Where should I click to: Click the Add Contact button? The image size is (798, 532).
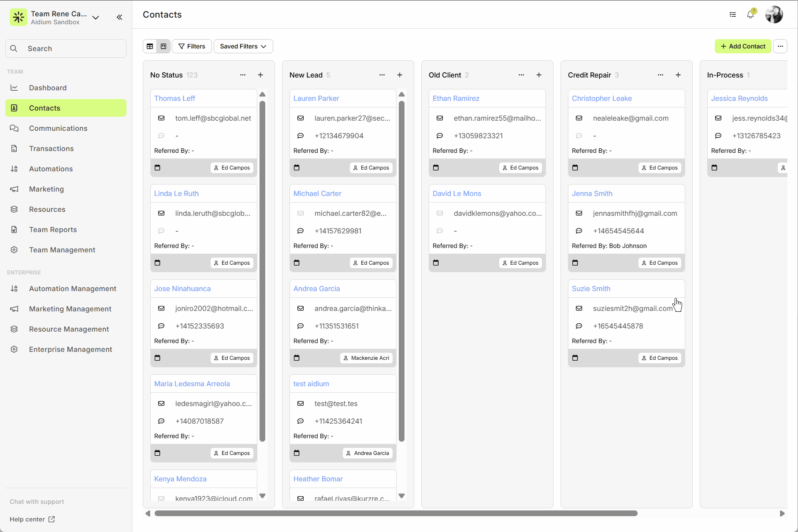pyautogui.click(x=742, y=46)
